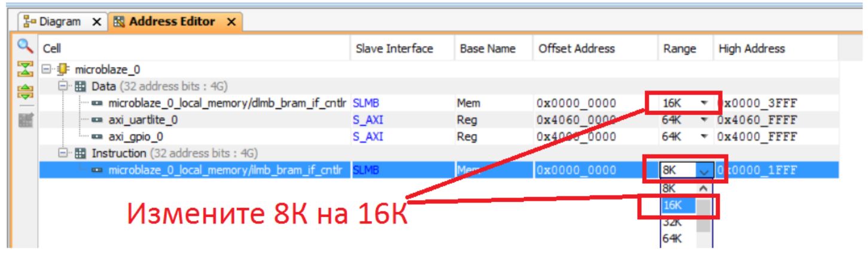Close the Address Editor tab
The image size is (868, 254).
pos(231,22)
